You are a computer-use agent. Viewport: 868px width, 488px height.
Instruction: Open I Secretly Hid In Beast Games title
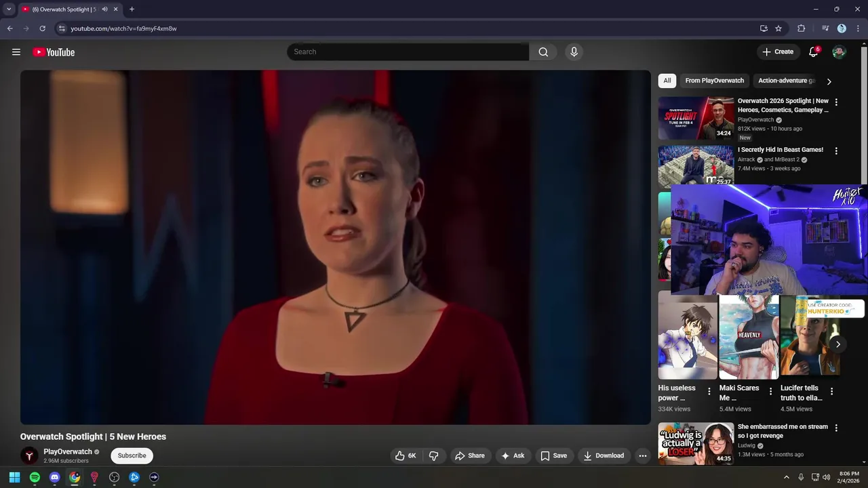pyautogui.click(x=781, y=150)
